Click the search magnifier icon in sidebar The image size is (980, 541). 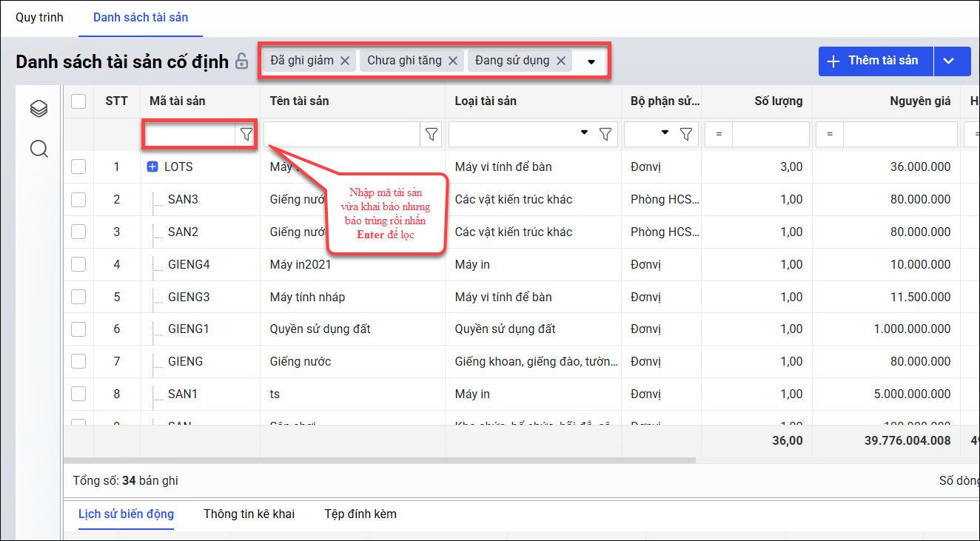(x=38, y=149)
